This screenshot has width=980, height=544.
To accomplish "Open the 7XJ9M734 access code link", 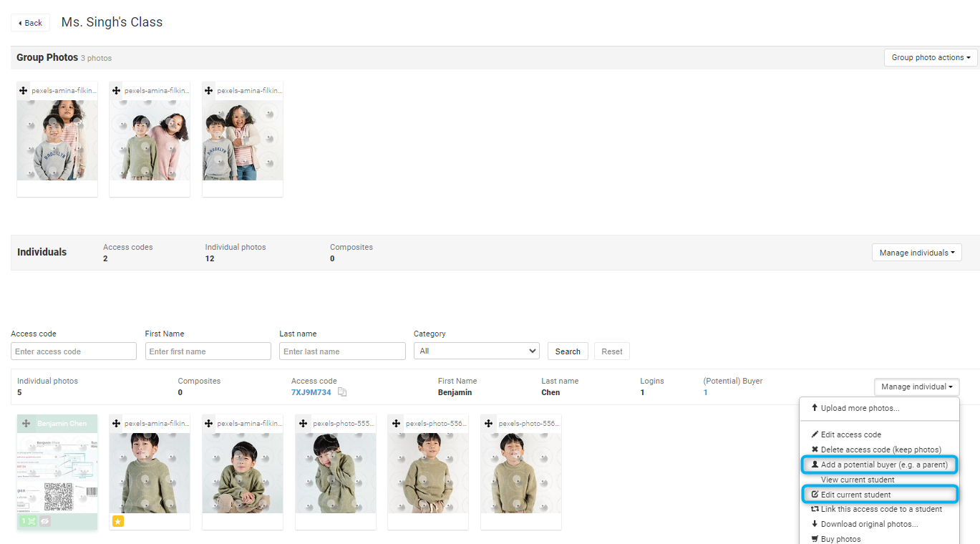I will (x=311, y=392).
